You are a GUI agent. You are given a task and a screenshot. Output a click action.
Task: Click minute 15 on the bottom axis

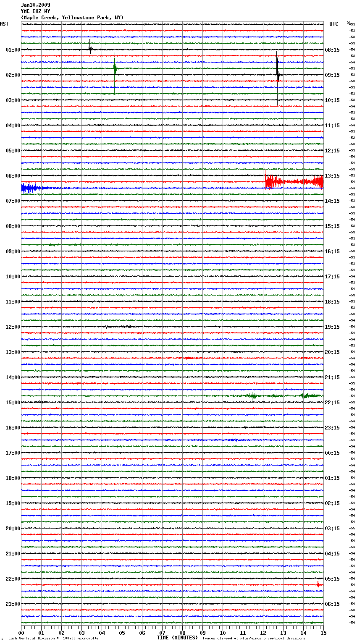[323, 633]
